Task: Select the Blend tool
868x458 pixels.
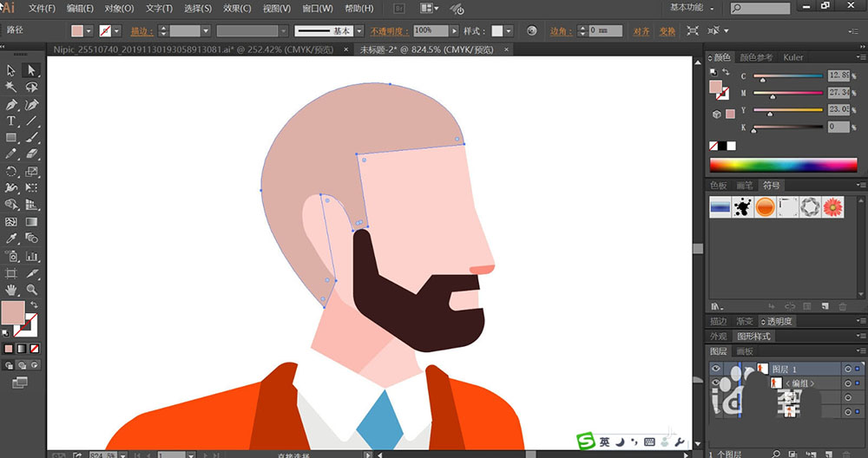Action: coord(31,239)
